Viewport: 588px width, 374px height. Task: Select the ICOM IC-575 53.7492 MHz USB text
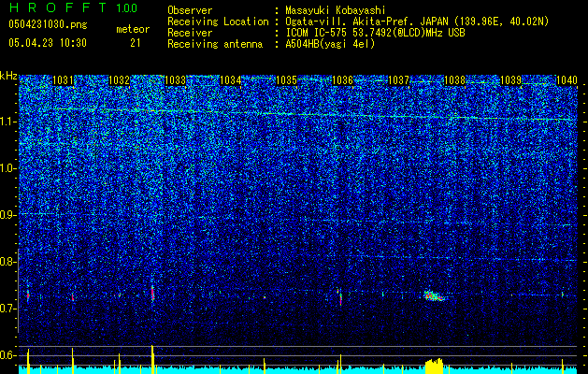point(375,33)
